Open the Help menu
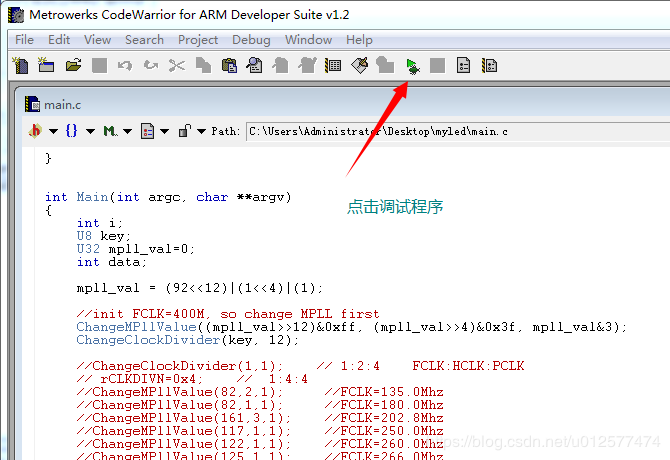 tap(359, 40)
